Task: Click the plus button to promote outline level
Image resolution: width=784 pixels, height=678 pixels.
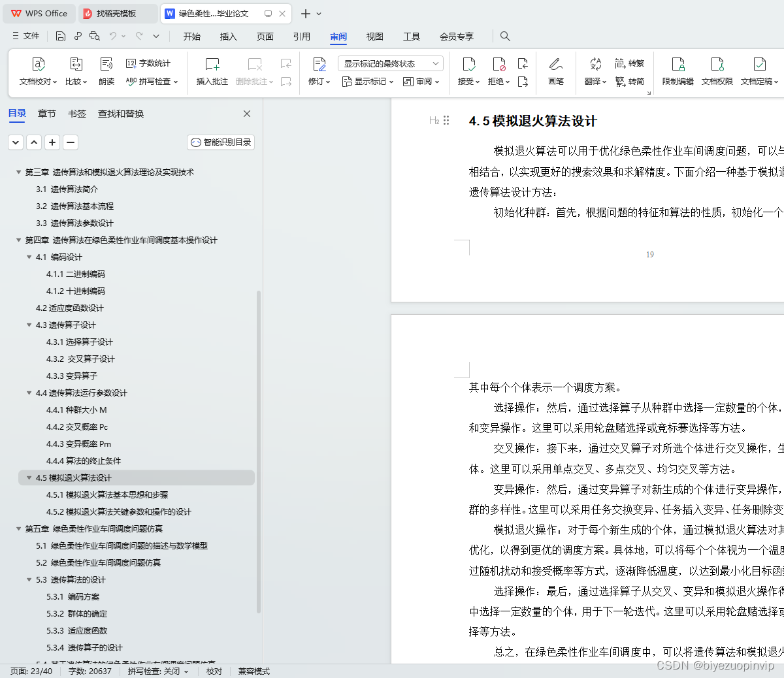Action: coord(52,142)
